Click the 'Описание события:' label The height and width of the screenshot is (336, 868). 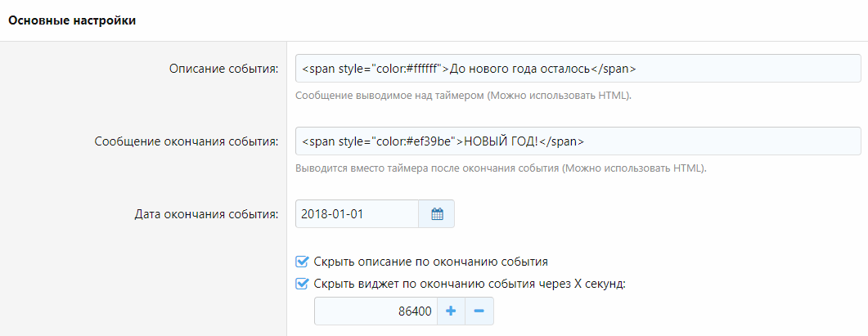point(223,69)
